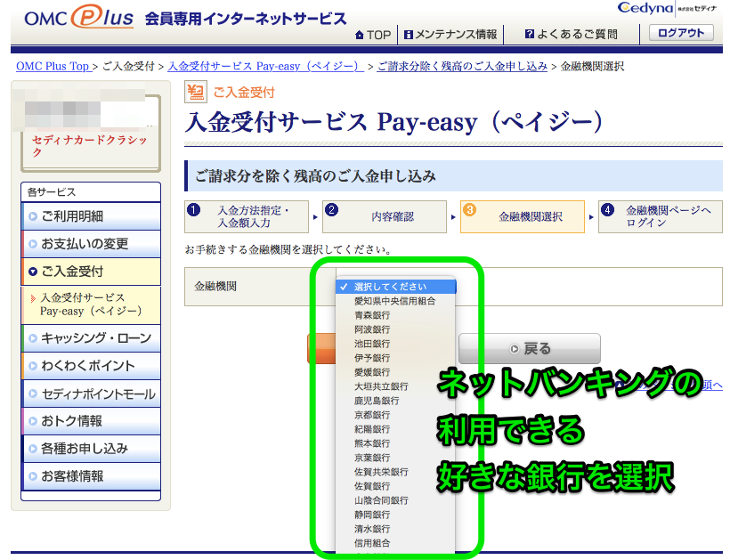
Task: Open 入金受付サービス Pay-easy breadcrumb link
Action: pos(265,66)
